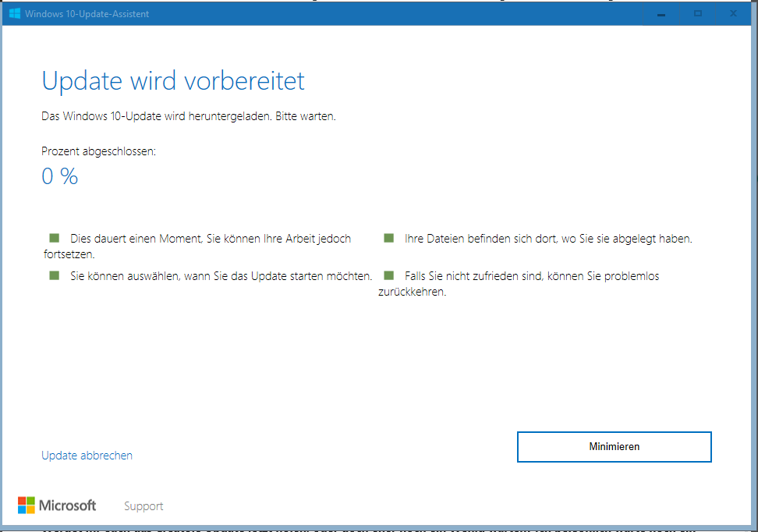Screen dimensions: 758x532
Task: Minimize the window using title bar control
Action: (661, 13)
